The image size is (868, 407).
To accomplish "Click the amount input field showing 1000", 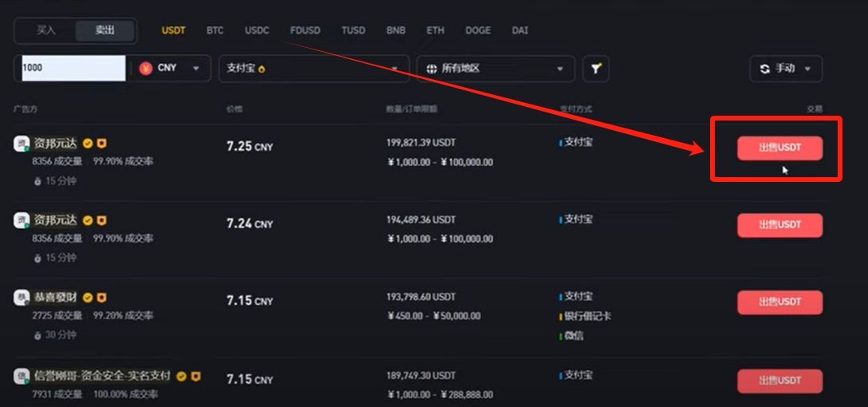I will tap(72, 68).
